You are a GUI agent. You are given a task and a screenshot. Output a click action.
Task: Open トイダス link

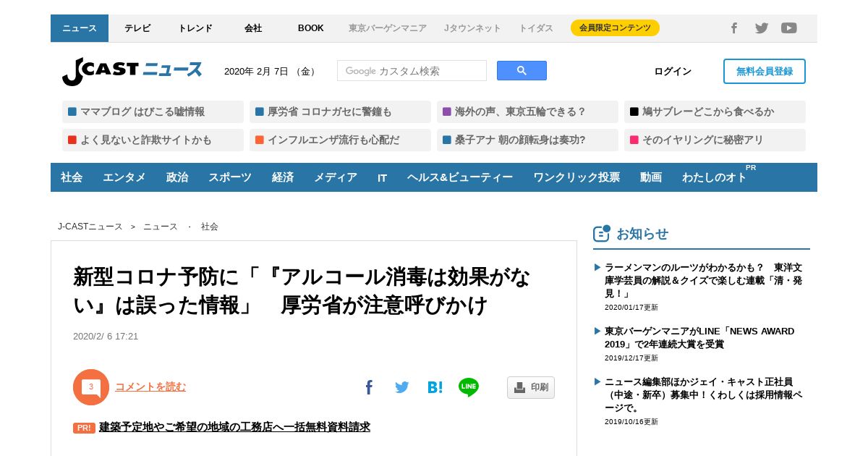pos(536,28)
